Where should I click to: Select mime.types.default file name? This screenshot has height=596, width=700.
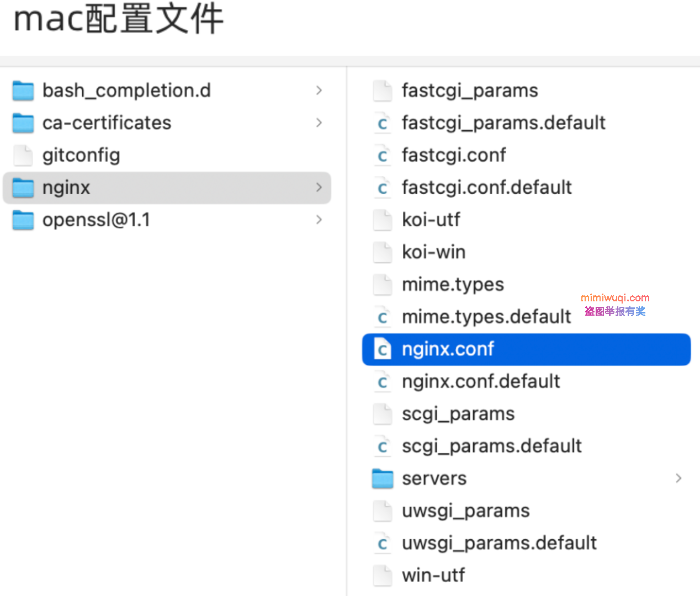[x=486, y=317]
